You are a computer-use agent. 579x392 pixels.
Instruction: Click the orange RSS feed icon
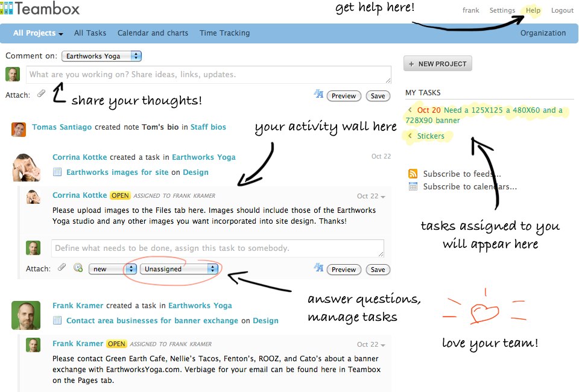(413, 174)
